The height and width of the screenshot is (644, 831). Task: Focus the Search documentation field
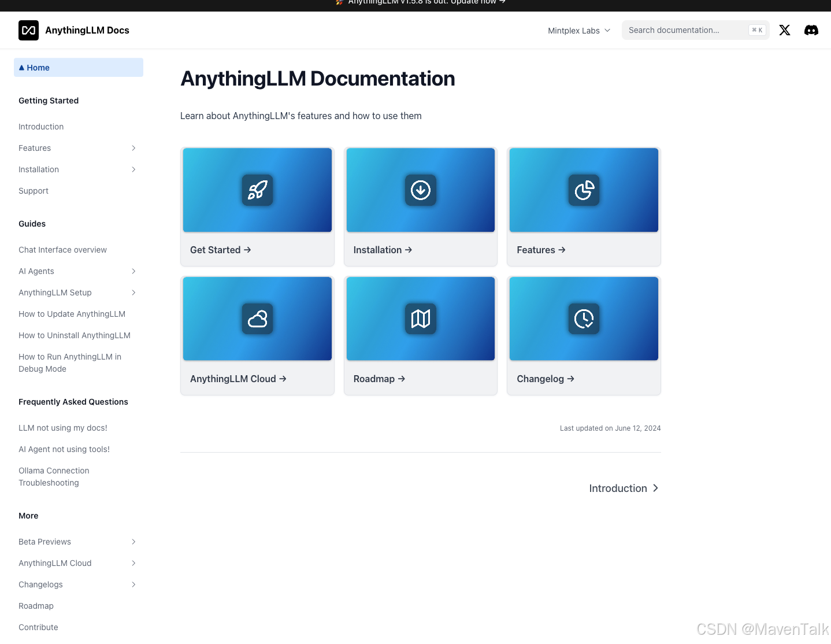(x=695, y=30)
